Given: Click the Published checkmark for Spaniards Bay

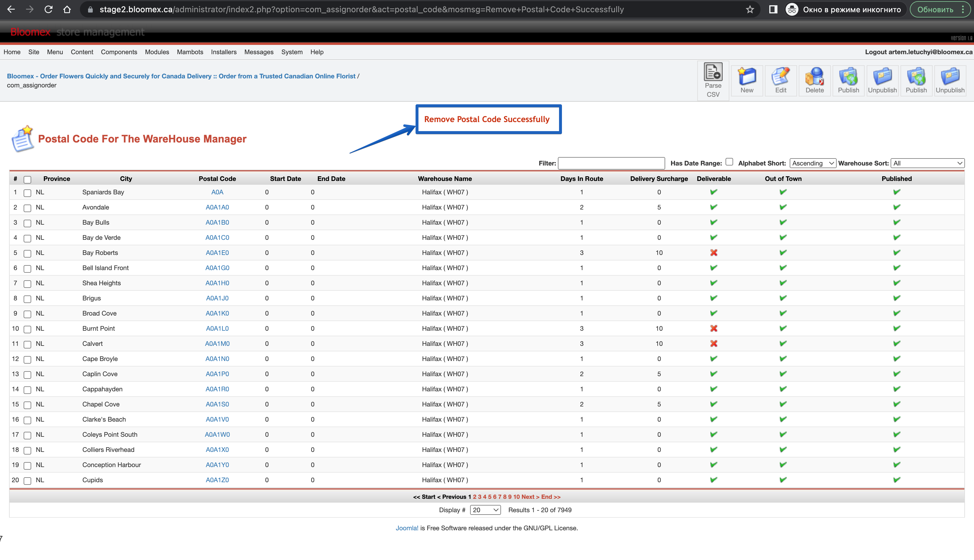Looking at the screenshot, I should coord(896,192).
